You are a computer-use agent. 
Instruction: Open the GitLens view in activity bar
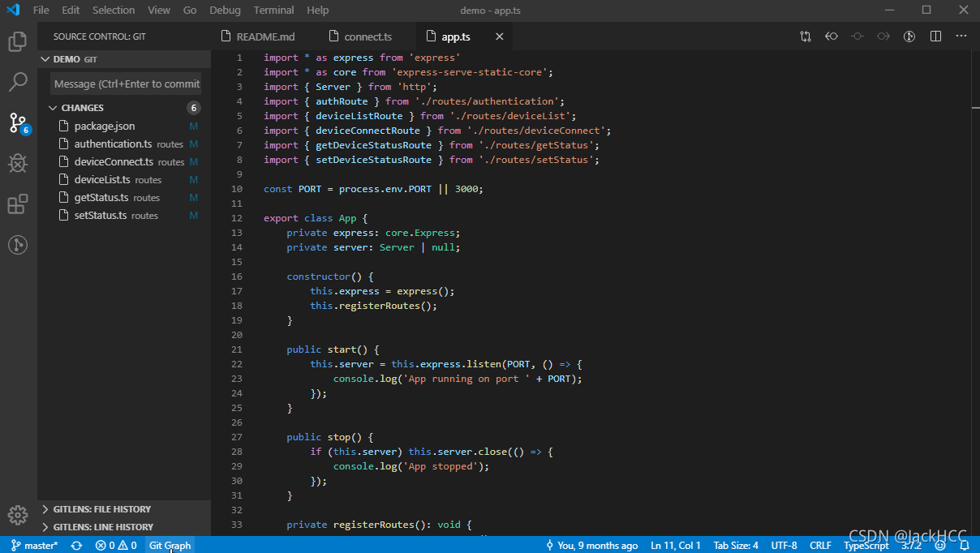click(18, 245)
